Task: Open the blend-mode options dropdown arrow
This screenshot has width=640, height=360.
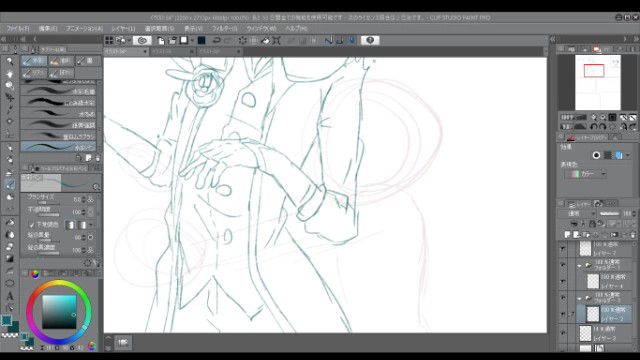Action: pyautogui.click(x=91, y=225)
